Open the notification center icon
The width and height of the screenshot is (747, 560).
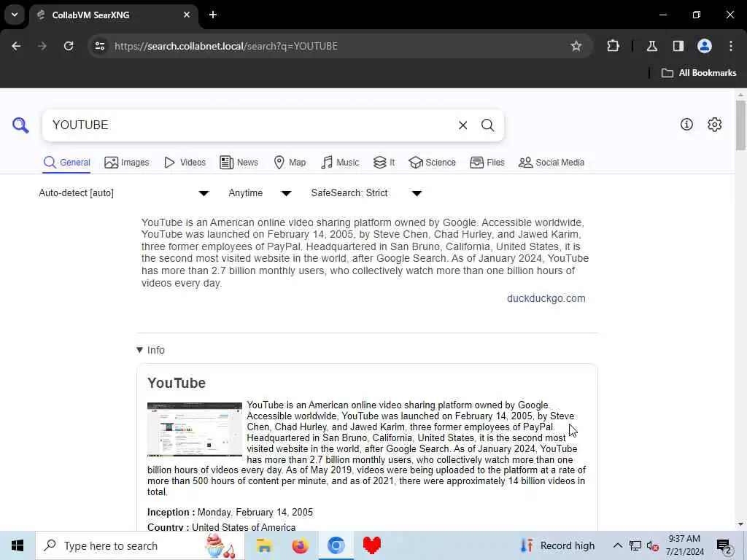pyautogui.click(x=724, y=545)
